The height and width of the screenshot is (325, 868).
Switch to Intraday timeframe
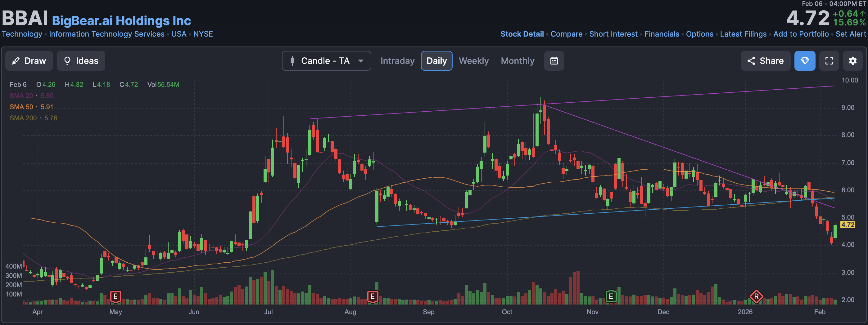(x=397, y=61)
